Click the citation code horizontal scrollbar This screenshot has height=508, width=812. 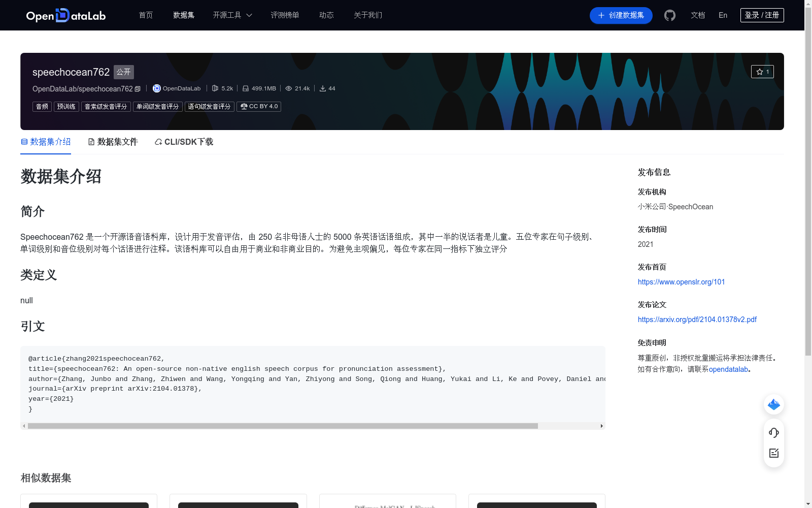tap(283, 426)
